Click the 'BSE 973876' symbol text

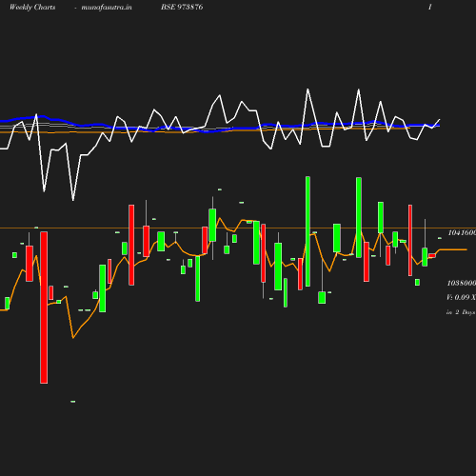coord(182,7)
